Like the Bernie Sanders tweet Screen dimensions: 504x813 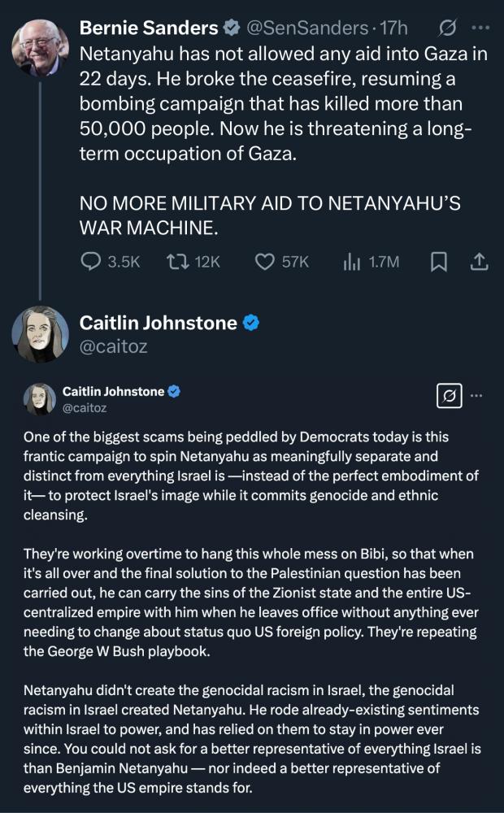tap(265, 261)
